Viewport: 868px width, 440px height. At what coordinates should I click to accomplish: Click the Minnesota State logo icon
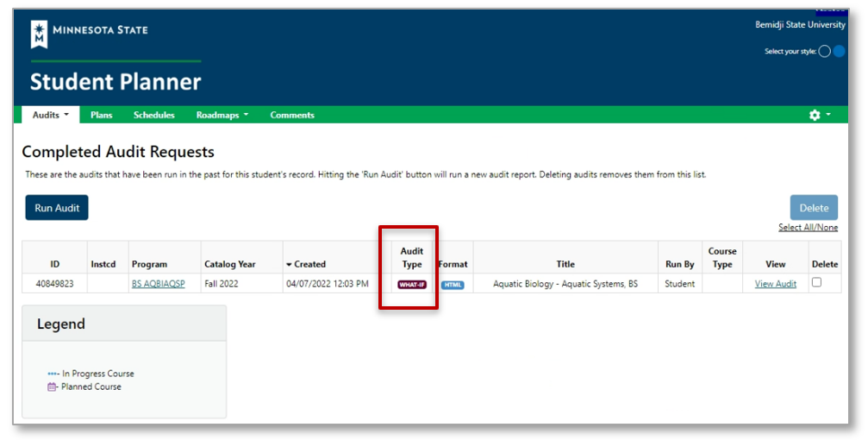(x=40, y=34)
